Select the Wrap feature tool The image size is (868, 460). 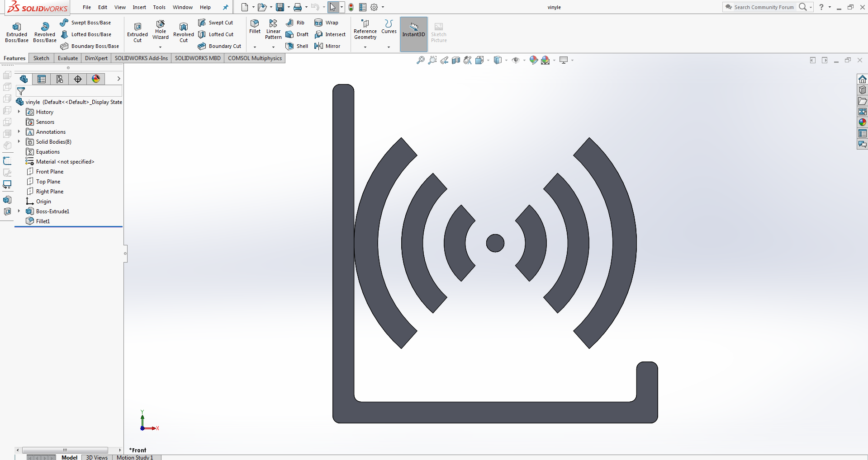(x=327, y=23)
